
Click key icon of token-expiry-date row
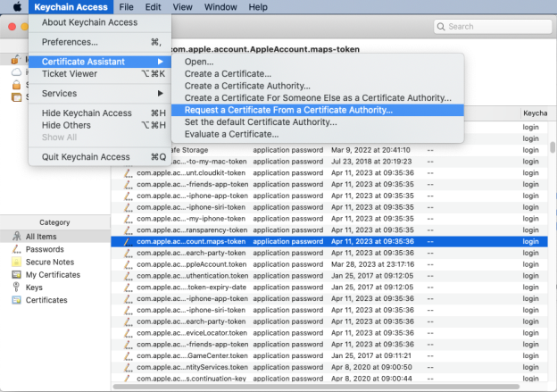(x=128, y=288)
